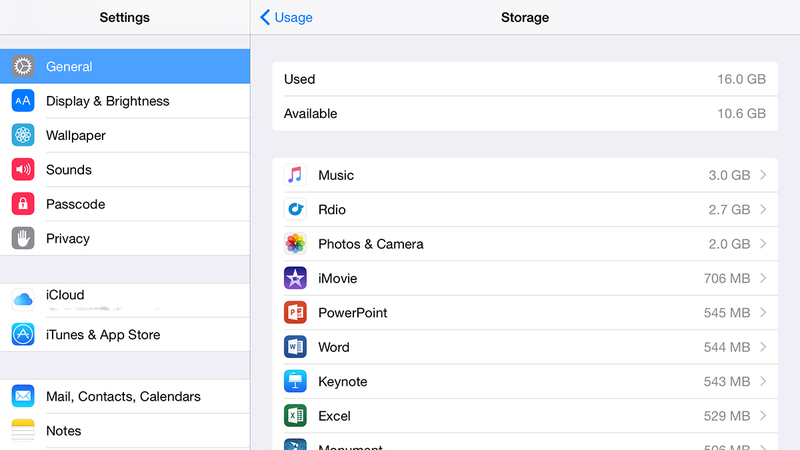This screenshot has width=800, height=450.
Task: Open Wallpaper settings
Action: 125,135
